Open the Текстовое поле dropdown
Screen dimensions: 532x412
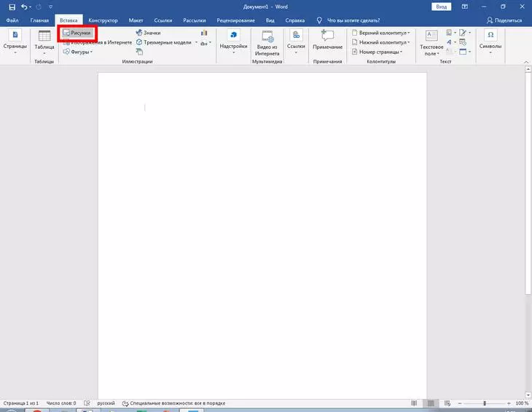coord(431,43)
